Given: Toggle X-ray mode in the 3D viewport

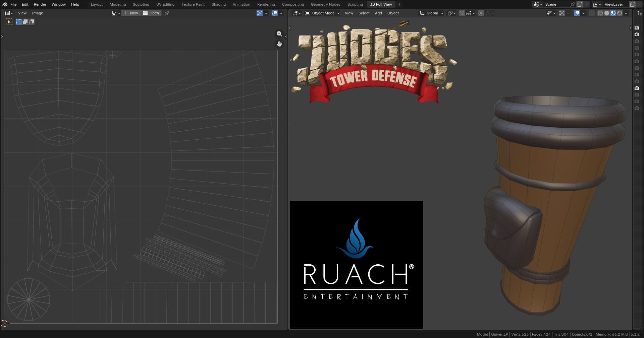Looking at the screenshot, I should (x=592, y=13).
